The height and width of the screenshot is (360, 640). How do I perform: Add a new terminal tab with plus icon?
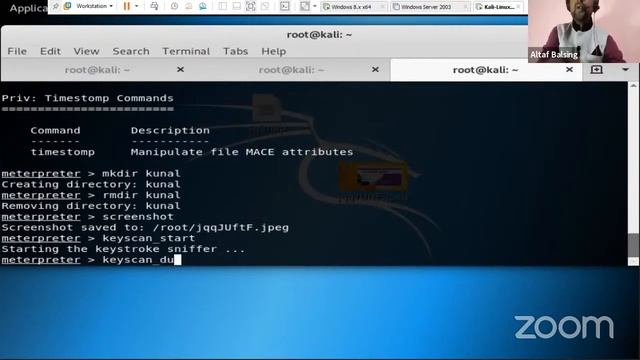(x=596, y=69)
